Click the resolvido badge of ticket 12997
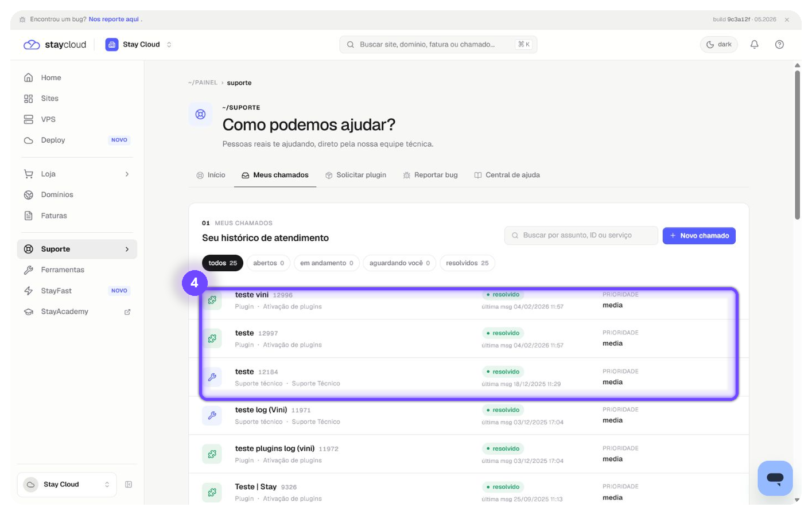This screenshot has width=812, height=515. click(x=503, y=333)
